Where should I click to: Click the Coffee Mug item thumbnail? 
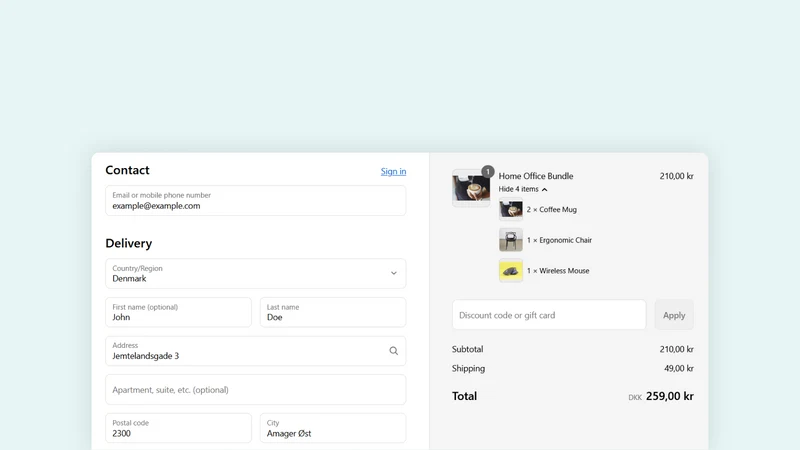pyautogui.click(x=511, y=209)
